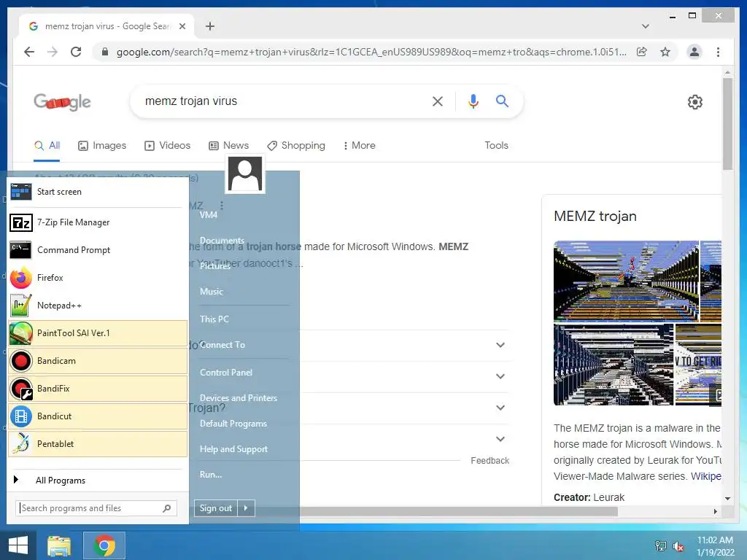Launch PaintTool SAI Ver.1
This screenshot has width=747, height=560.
click(x=97, y=333)
